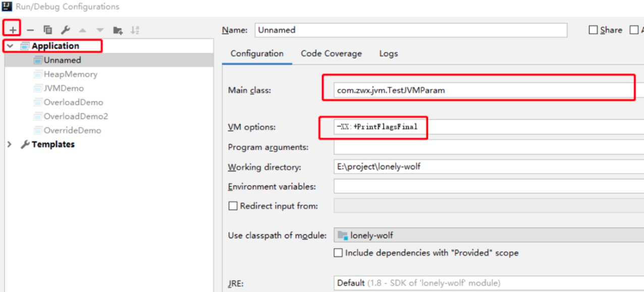Click the Environment variables field
Image resolution: width=644 pixels, height=292 pixels.
tap(489, 187)
